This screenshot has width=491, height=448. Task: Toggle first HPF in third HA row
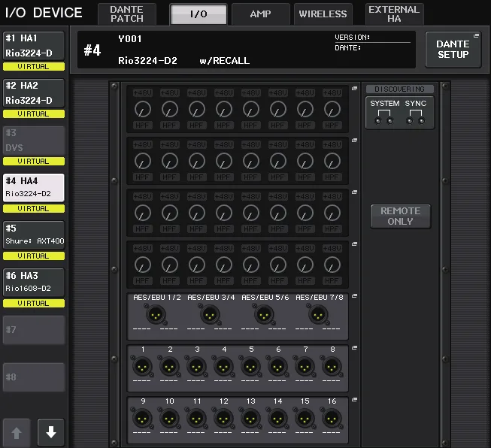(142, 229)
